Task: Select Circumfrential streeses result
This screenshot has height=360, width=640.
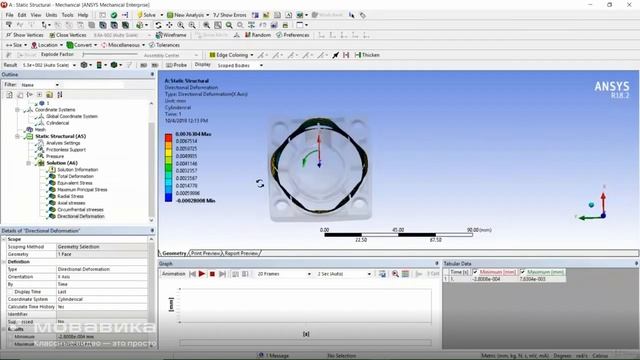Action: [x=80, y=209]
